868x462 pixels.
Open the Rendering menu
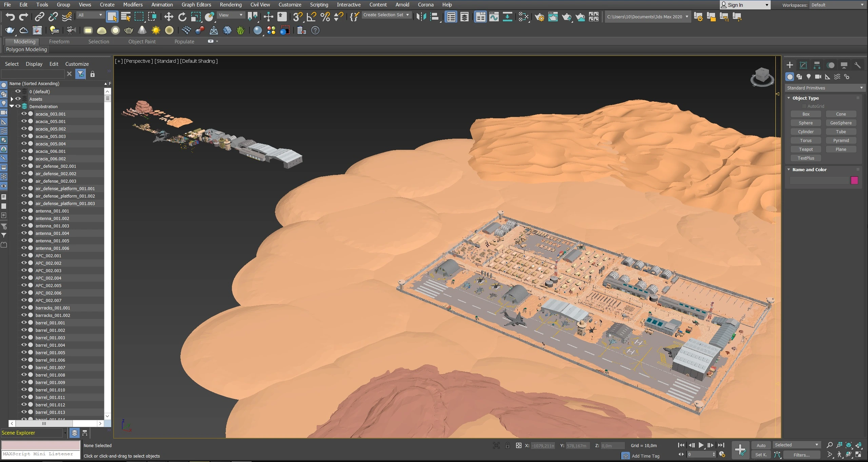click(x=231, y=5)
